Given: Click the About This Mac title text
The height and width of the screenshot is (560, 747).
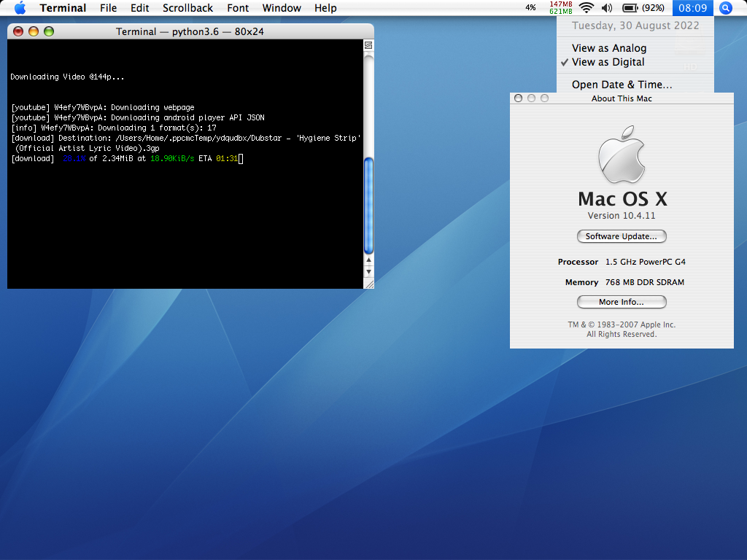Looking at the screenshot, I should (622, 98).
